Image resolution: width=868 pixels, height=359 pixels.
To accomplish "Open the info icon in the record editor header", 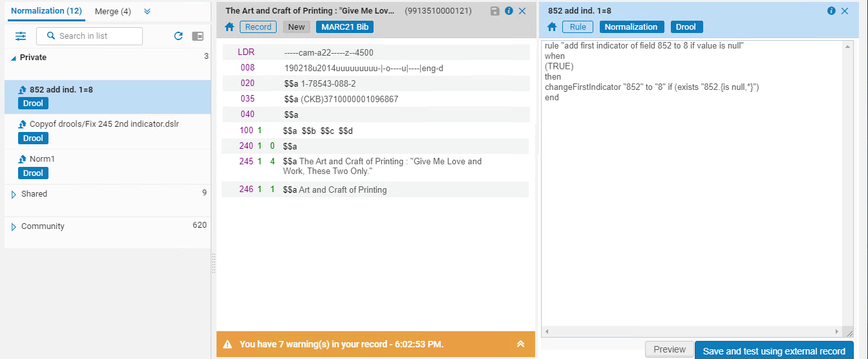I will click(509, 11).
